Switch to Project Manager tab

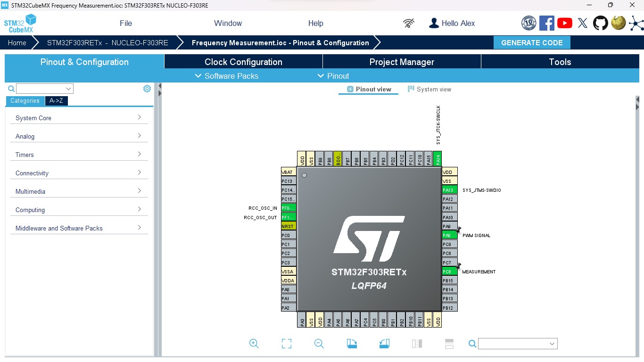[402, 62]
